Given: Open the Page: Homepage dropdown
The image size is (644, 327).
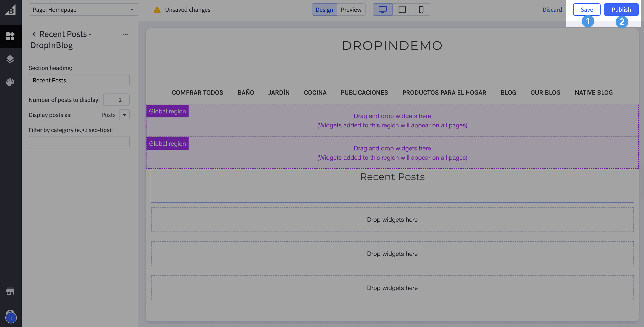Looking at the screenshot, I should [x=84, y=10].
